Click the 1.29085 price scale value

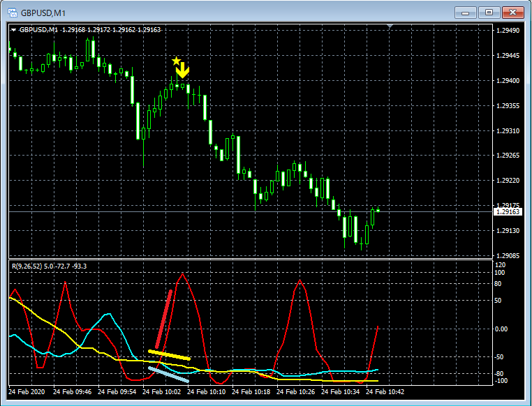tap(508, 256)
